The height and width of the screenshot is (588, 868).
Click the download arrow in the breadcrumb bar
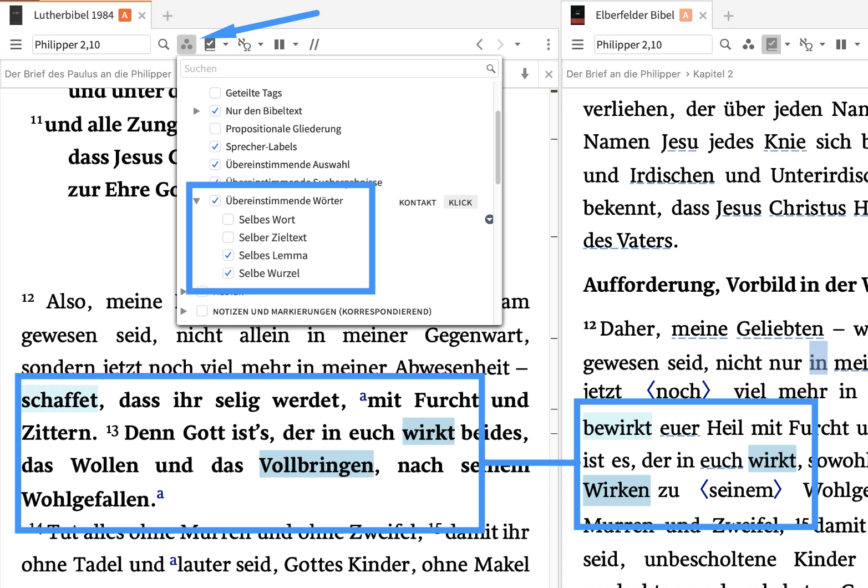point(525,74)
